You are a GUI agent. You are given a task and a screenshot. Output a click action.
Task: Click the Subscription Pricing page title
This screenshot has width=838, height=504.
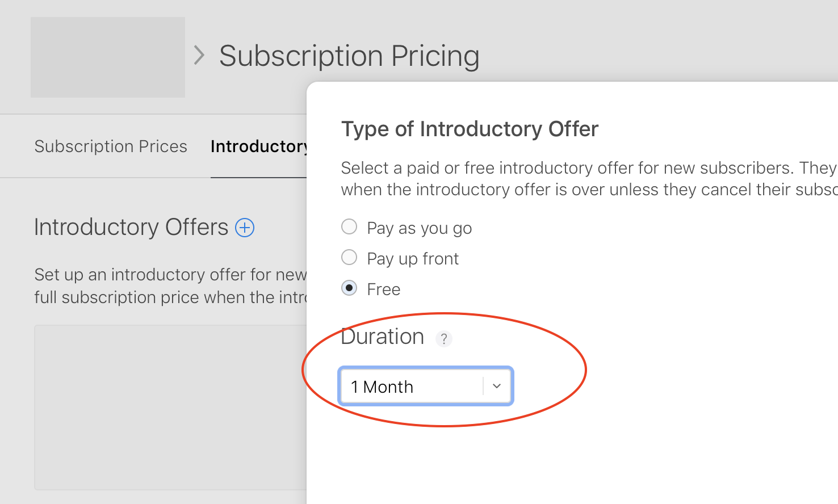pos(349,56)
